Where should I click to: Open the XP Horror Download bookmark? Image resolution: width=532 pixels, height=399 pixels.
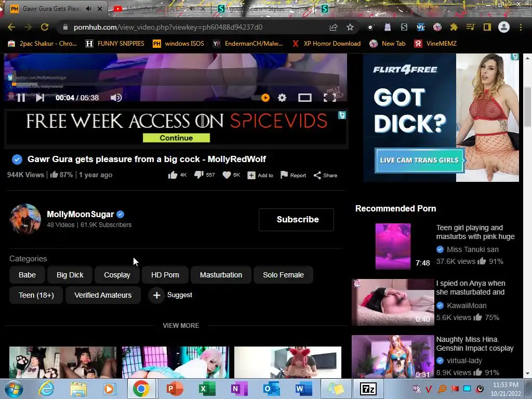(326, 44)
